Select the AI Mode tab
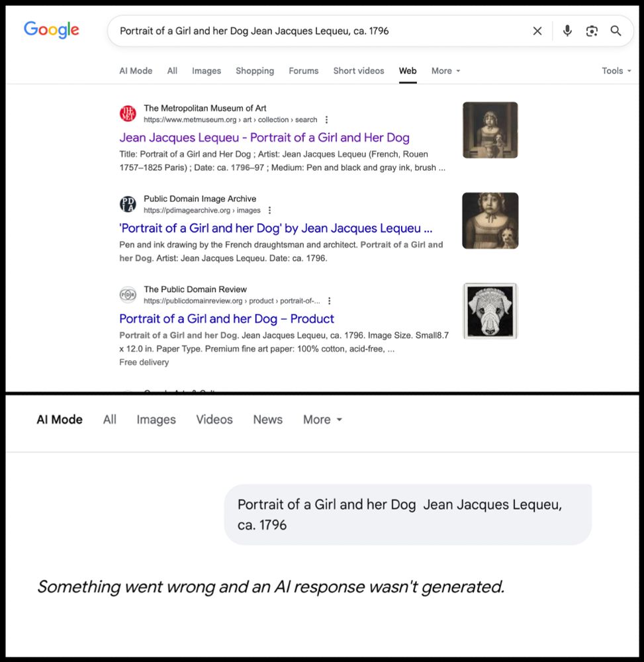 tap(135, 71)
